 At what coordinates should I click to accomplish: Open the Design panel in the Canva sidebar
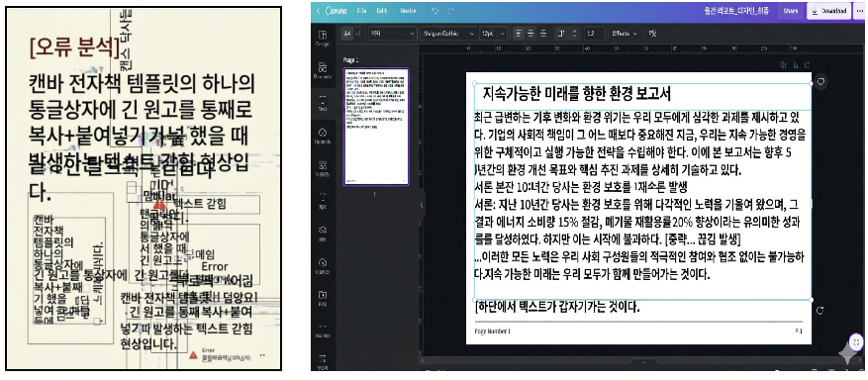(323, 39)
